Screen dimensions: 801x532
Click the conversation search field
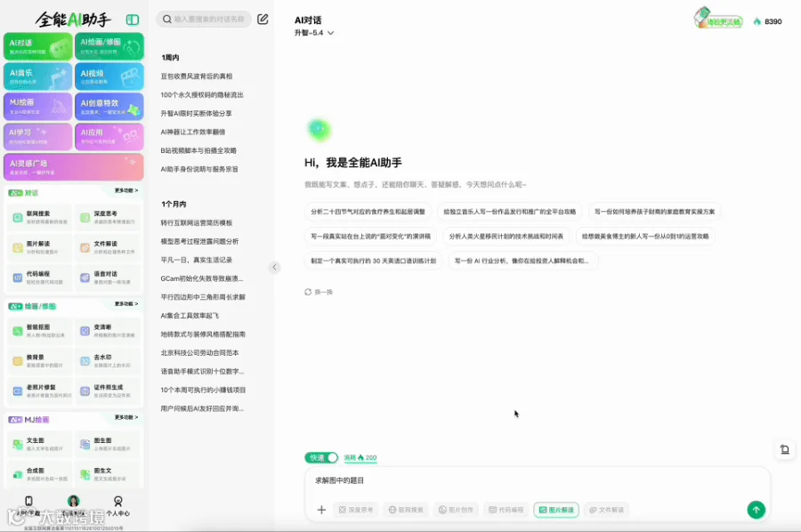[x=204, y=20]
